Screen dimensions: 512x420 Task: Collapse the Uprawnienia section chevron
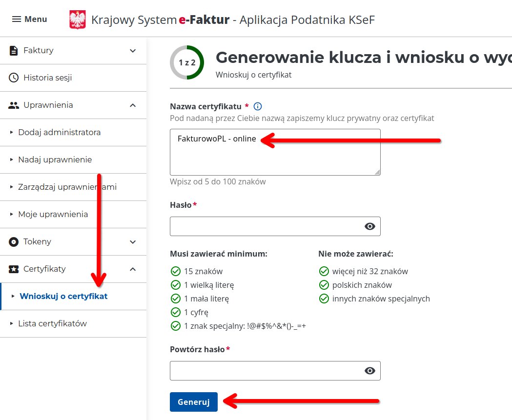coord(133,105)
